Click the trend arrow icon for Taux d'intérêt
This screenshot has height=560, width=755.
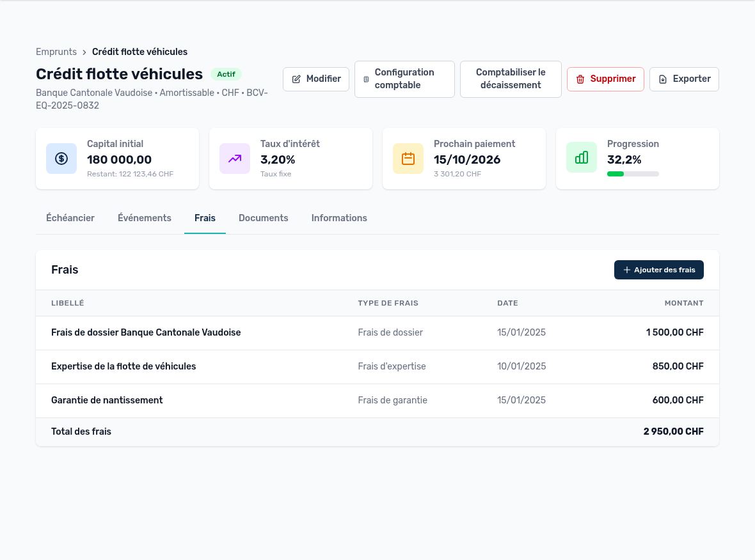(234, 159)
